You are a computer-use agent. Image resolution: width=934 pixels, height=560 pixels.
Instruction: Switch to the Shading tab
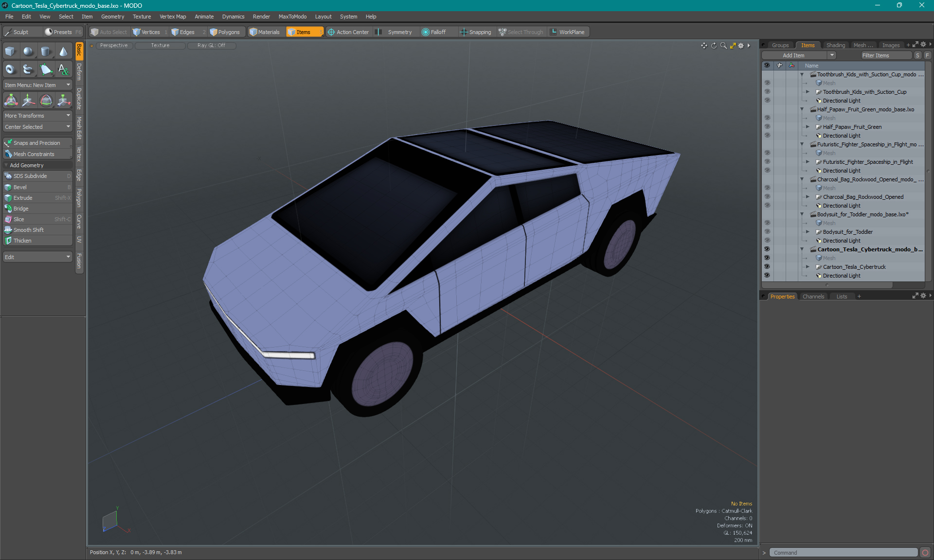point(835,45)
